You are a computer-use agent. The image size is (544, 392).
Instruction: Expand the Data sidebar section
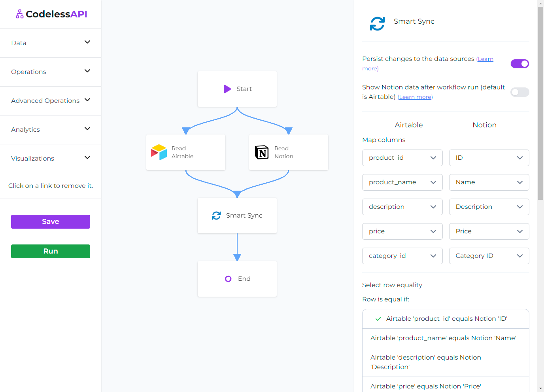coord(51,43)
